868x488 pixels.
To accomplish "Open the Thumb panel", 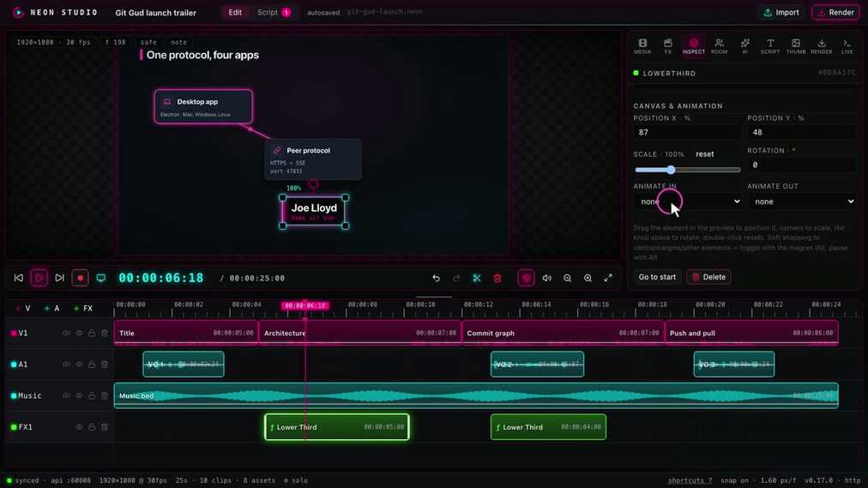I will click(x=795, y=46).
